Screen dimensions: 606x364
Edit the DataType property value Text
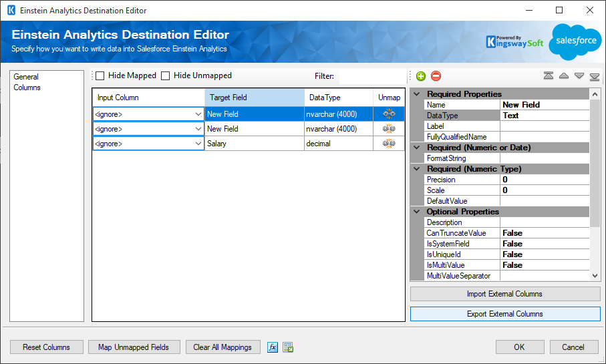point(545,115)
